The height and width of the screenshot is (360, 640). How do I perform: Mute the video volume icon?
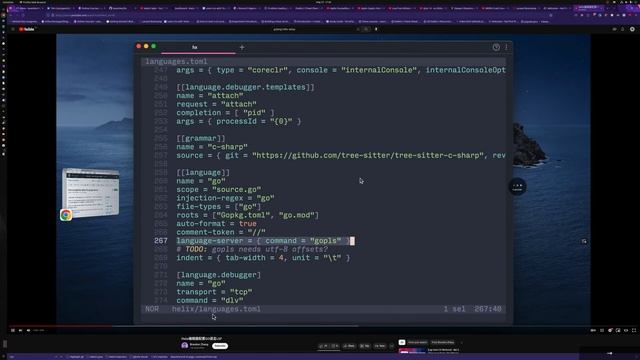coord(28,330)
